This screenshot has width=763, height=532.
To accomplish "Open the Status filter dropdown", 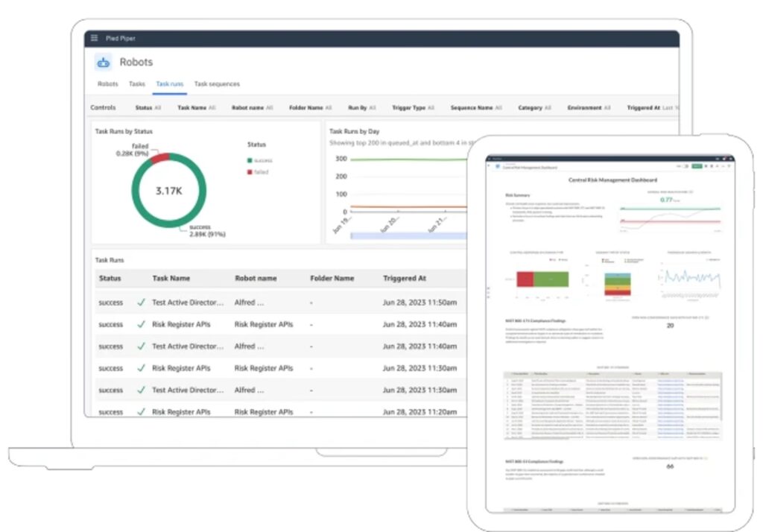I will (x=148, y=108).
